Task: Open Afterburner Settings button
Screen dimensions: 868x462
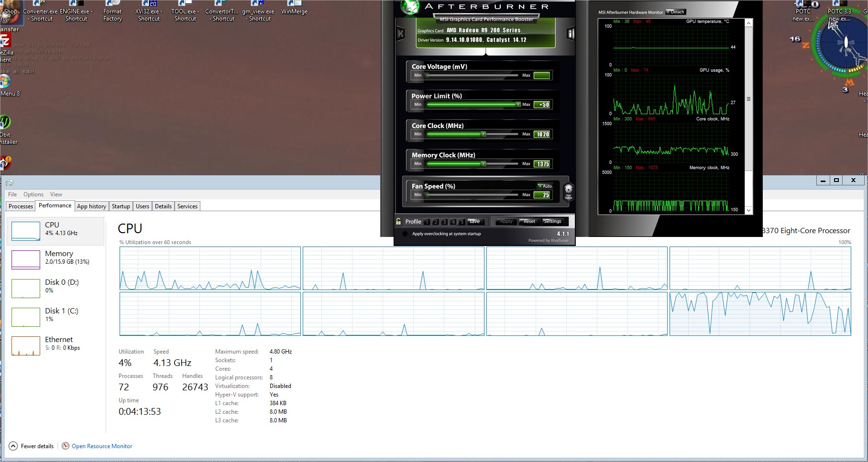Action: (x=552, y=222)
